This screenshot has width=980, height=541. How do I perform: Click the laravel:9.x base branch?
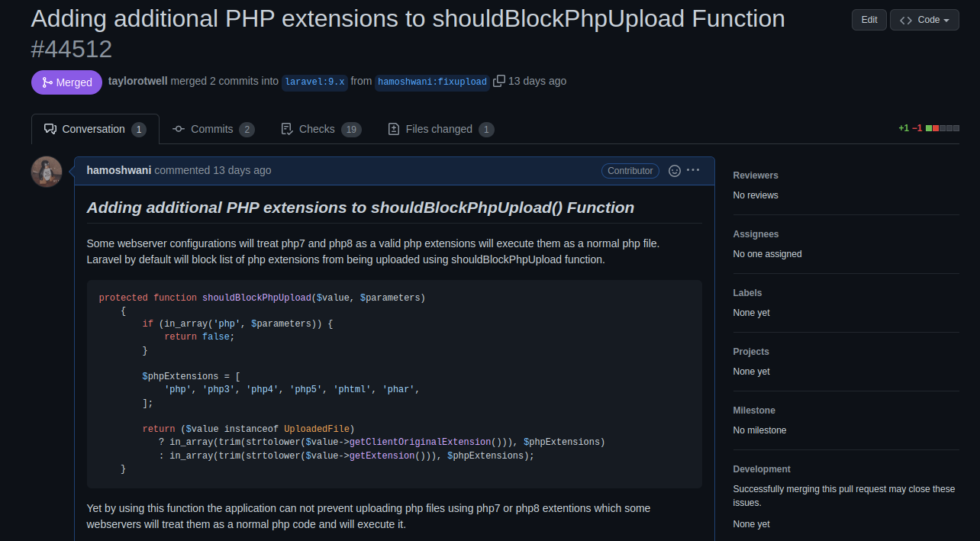tap(314, 82)
